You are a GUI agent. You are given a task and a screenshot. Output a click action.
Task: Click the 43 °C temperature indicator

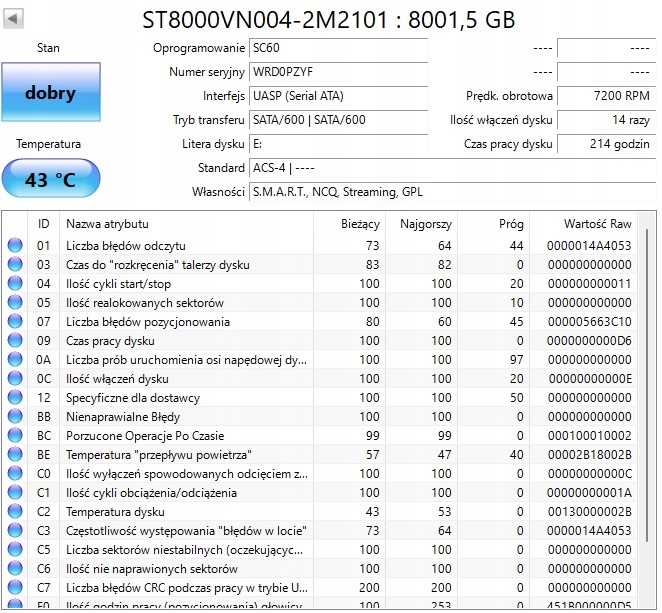click(50, 180)
